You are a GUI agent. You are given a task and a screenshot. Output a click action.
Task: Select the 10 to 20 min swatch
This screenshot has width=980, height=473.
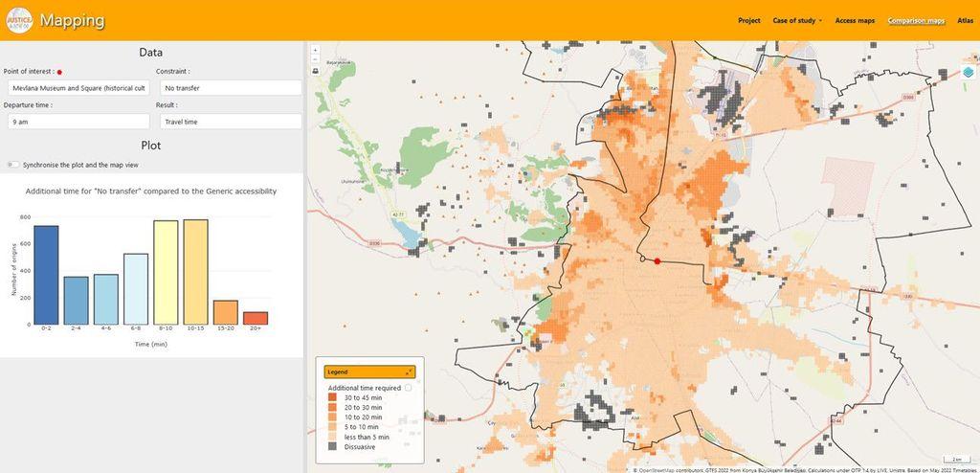(332, 417)
